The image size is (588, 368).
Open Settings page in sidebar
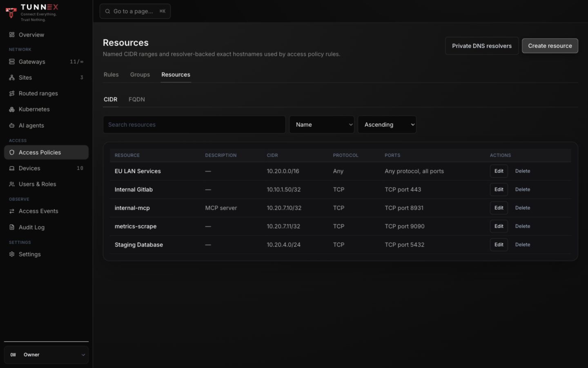pos(46,254)
